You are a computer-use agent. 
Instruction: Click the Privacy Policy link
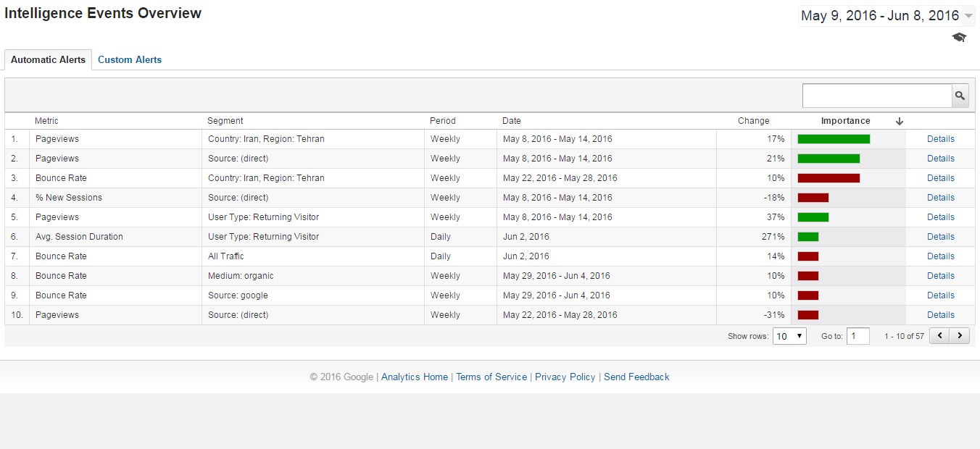[565, 377]
